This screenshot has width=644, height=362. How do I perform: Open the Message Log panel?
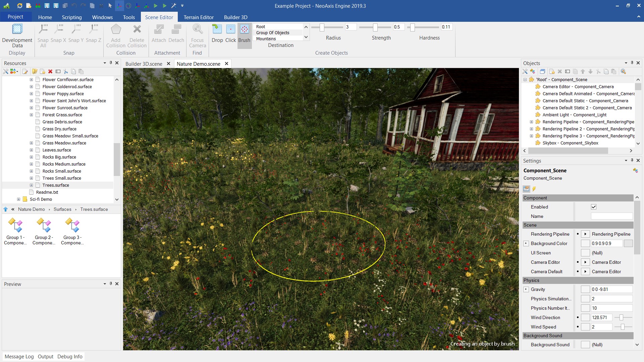19,356
